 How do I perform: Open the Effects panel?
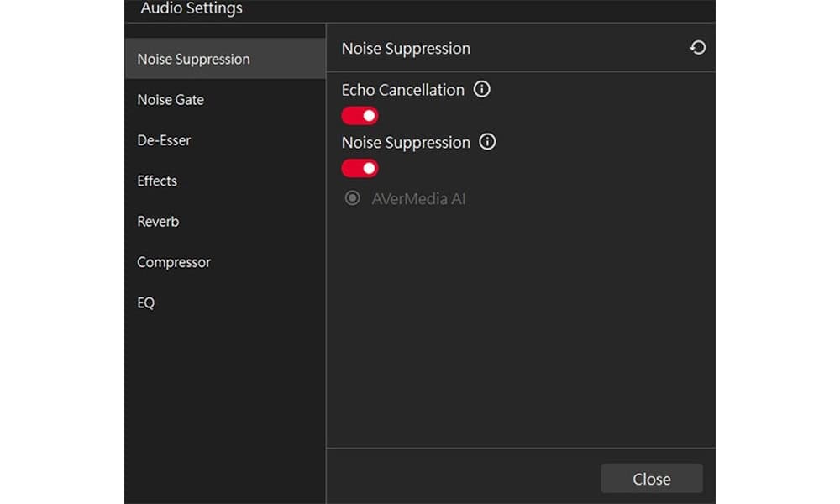pyautogui.click(x=157, y=181)
